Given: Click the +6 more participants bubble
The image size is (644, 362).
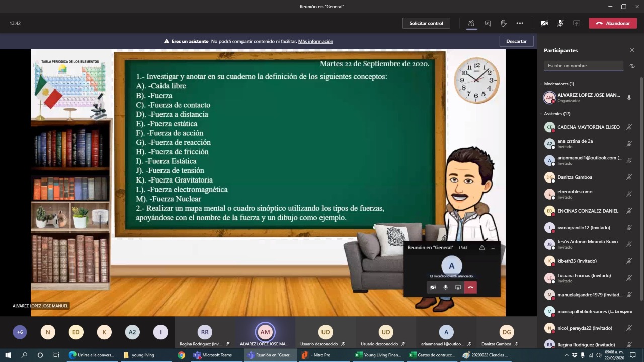Looking at the screenshot, I should pyautogui.click(x=20, y=332).
